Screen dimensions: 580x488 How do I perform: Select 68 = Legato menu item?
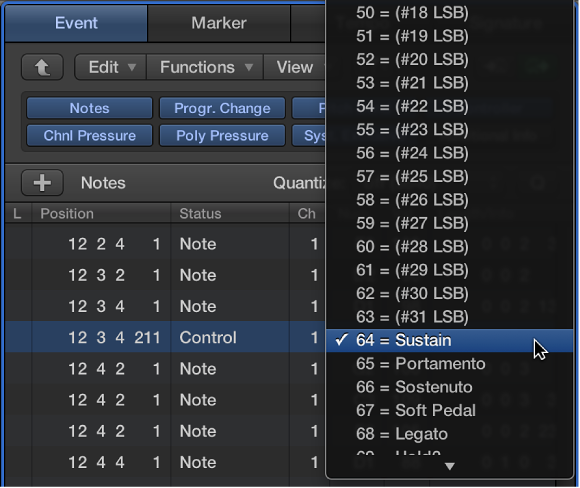click(449, 434)
